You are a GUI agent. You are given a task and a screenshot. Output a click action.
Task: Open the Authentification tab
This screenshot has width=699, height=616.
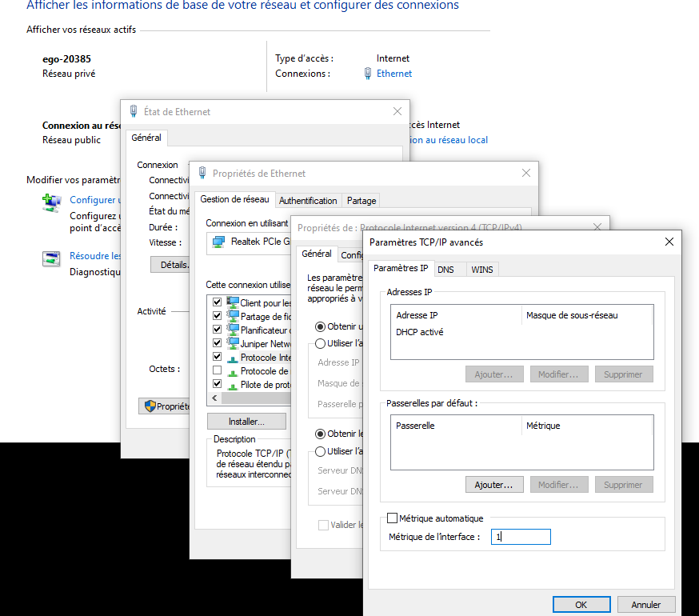pos(308,201)
